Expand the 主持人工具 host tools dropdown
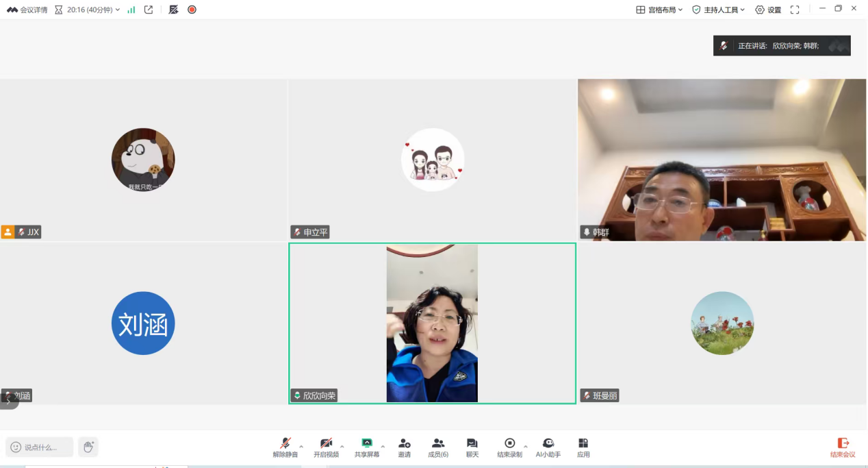This screenshot has height=468, width=868. [x=718, y=10]
